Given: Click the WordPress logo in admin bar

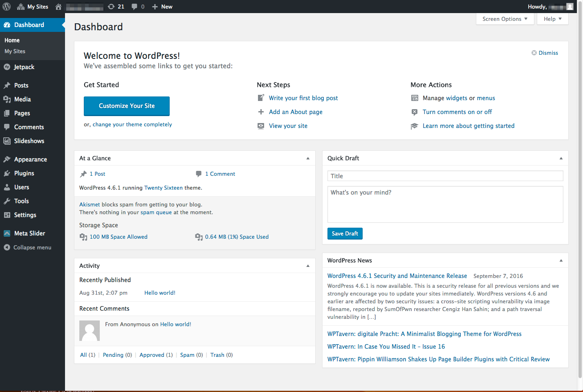Looking at the screenshot, I should click(7, 7).
